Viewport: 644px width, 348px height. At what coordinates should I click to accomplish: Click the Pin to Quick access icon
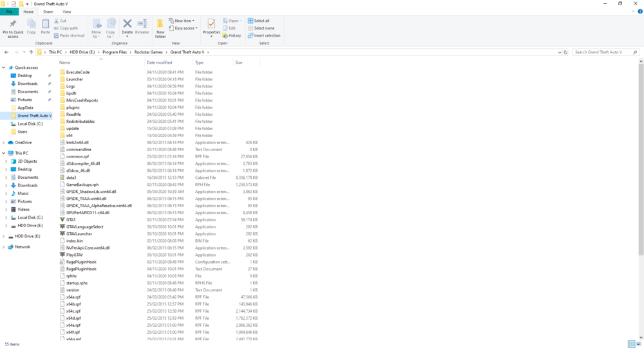point(13,24)
